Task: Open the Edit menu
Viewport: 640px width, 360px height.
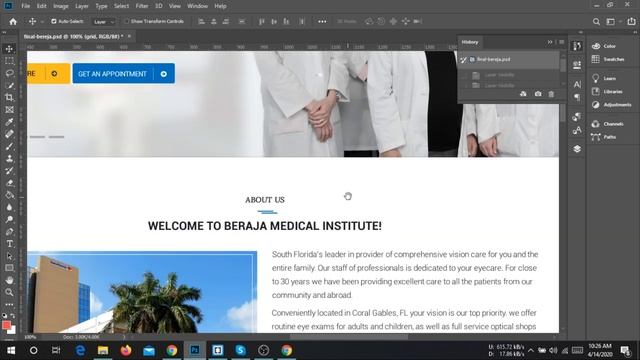Action: [x=42, y=6]
